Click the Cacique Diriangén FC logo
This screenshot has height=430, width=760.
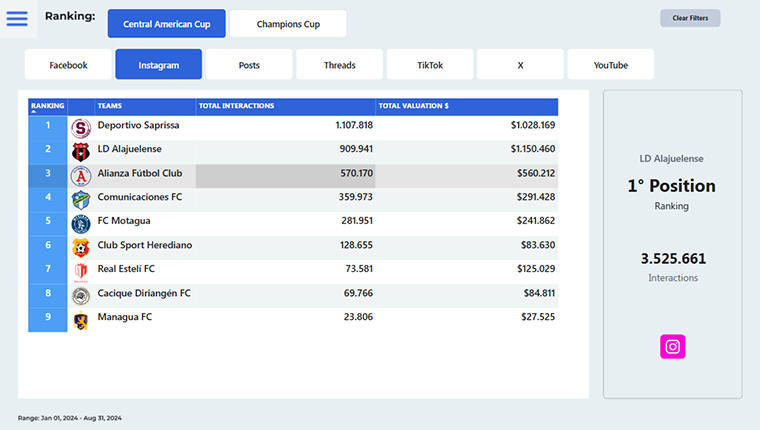[81, 296]
